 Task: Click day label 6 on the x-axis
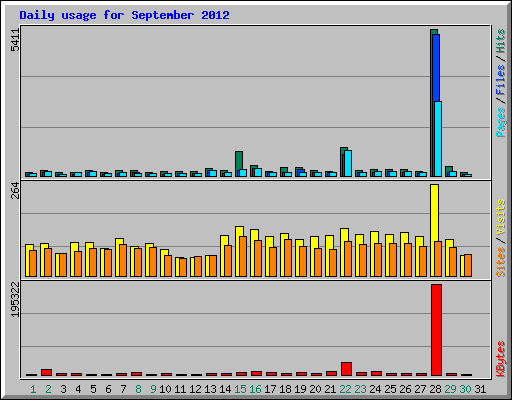point(108,389)
